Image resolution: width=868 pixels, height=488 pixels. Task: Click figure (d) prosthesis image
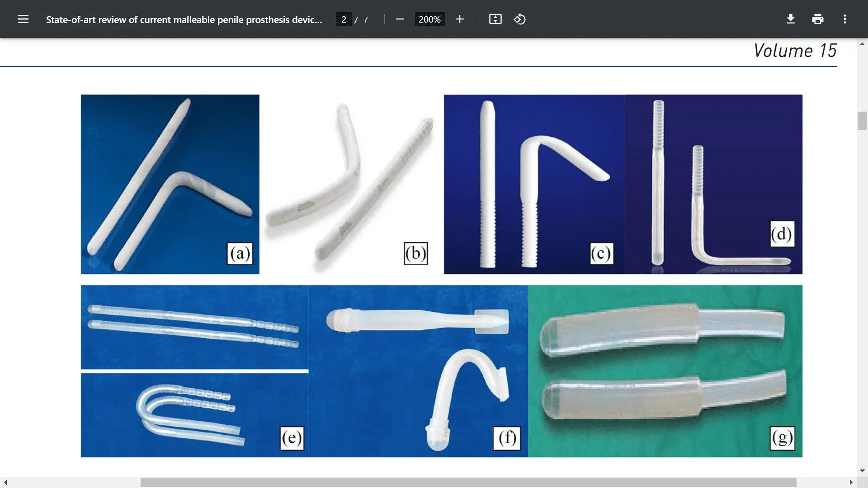click(x=714, y=183)
